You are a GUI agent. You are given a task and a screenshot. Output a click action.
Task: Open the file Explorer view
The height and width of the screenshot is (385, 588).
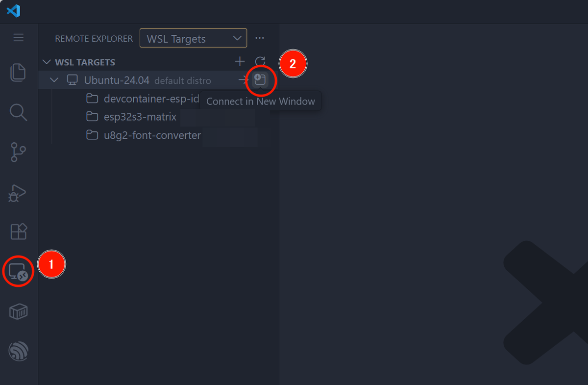18,72
